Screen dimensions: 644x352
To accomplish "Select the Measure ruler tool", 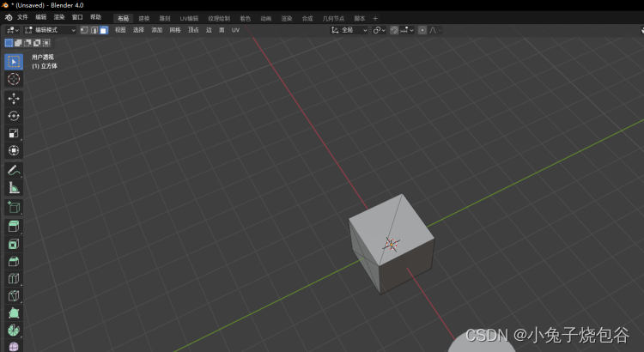I will point(14,188).
